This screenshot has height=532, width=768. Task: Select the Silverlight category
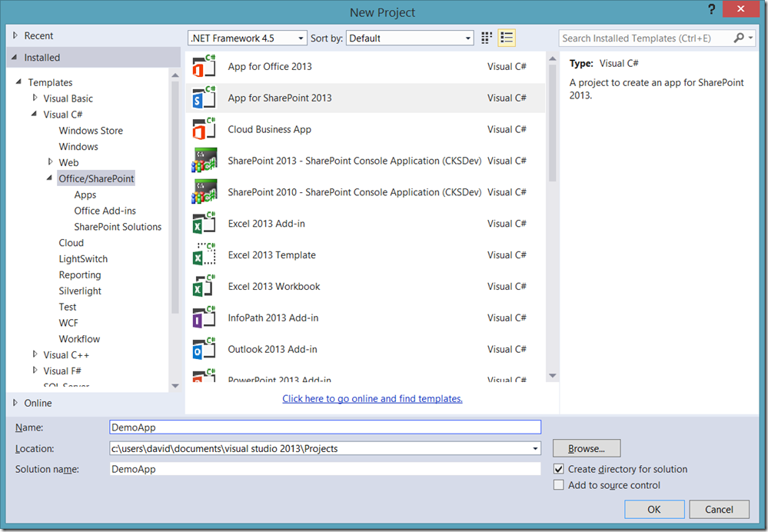[80, 291]
